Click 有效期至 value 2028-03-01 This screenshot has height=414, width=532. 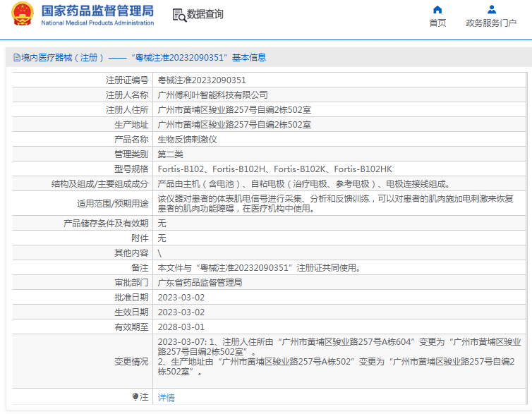click(x=181, y=327)
